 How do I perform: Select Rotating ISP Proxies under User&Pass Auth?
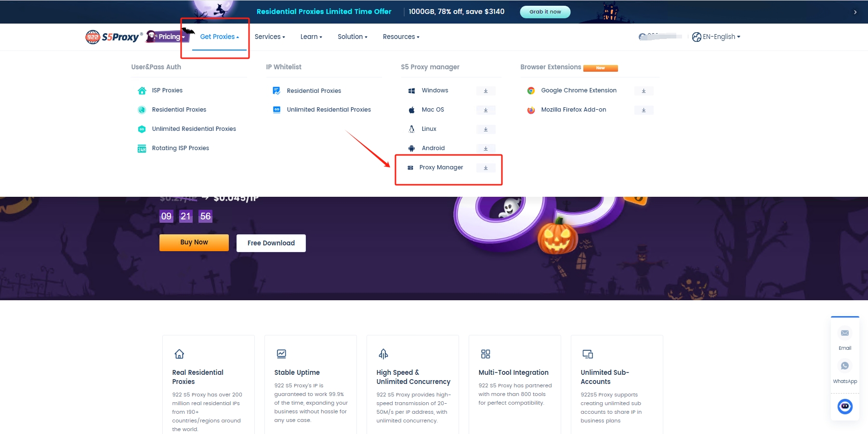pyautogui.click(x=180, y=148)
